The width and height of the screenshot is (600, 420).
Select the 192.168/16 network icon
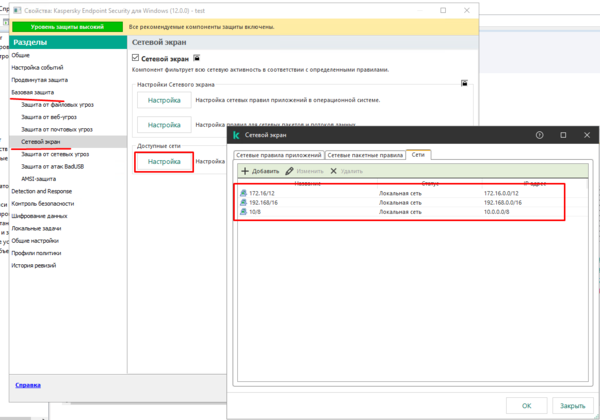click(x=241, y=202)
